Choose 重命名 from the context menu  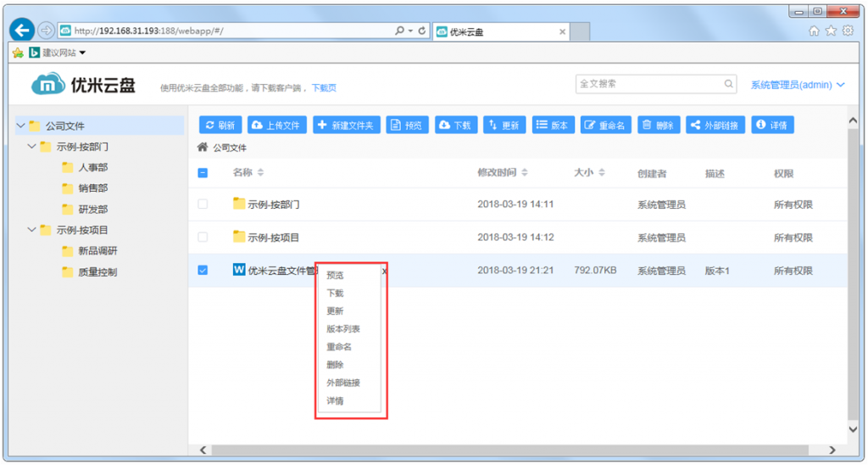tap(339, 347)
